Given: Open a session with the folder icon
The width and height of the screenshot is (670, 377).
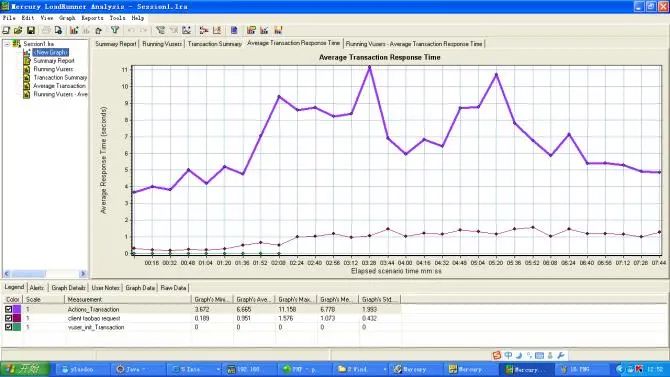Looking at the screenshot, I should (18, 30).
